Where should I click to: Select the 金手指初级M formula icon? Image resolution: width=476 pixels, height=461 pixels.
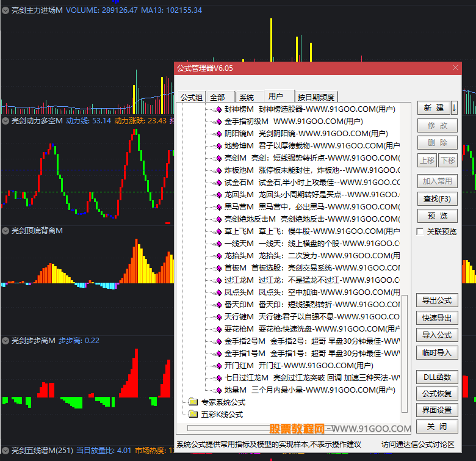coord(218,122)
